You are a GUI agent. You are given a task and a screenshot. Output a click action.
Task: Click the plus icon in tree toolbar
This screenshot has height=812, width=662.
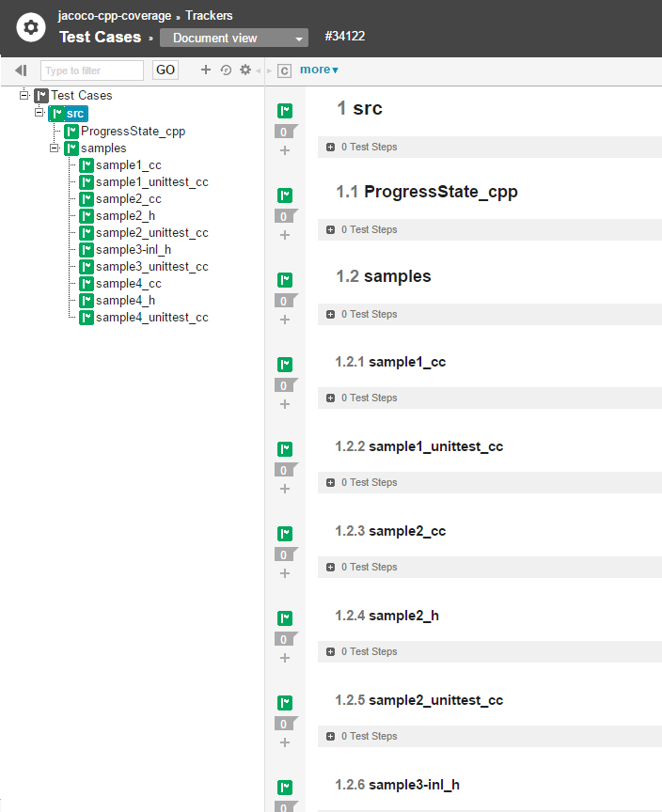pyautogui.click(x=206, y=70)
